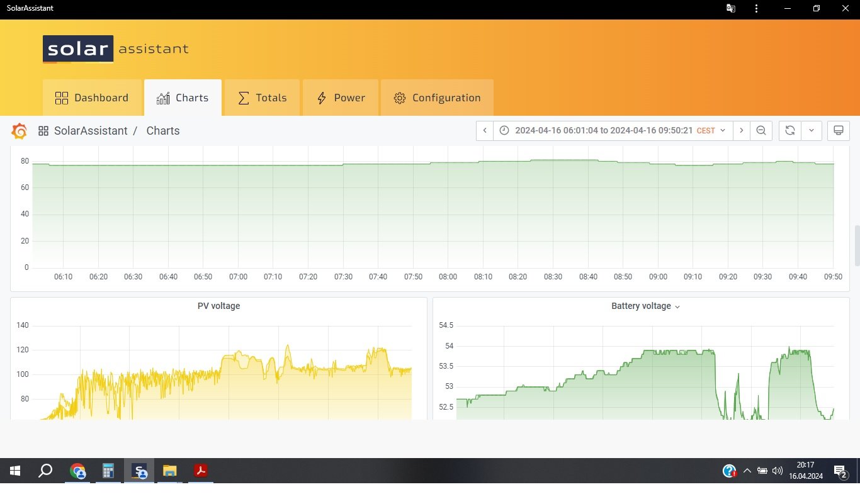Click the page vertical scrollbar

tap(856, 245)
